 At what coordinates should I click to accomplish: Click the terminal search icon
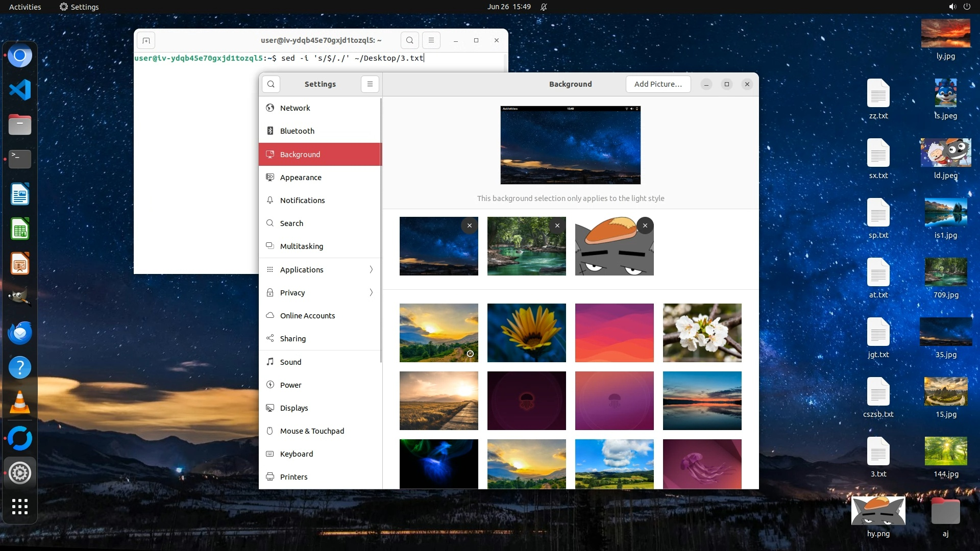coord(409,40)
